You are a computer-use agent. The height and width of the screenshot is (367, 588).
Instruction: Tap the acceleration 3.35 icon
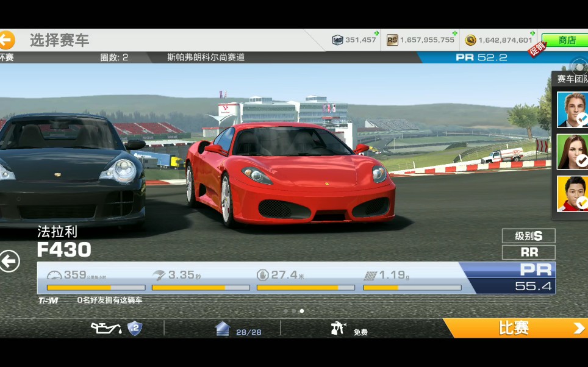[x=159, y=276]
